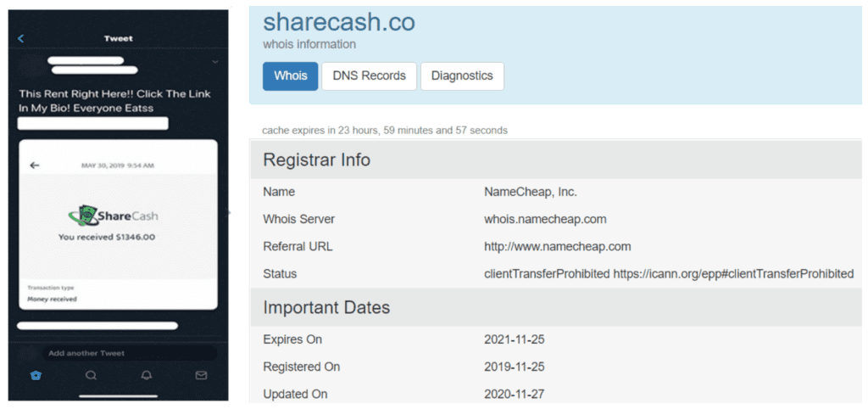Click the whois.namecheap.com server value
Image resolution: width=868 pixels, height=409 pixels.
pyautogui.click(x=545, y=219)
